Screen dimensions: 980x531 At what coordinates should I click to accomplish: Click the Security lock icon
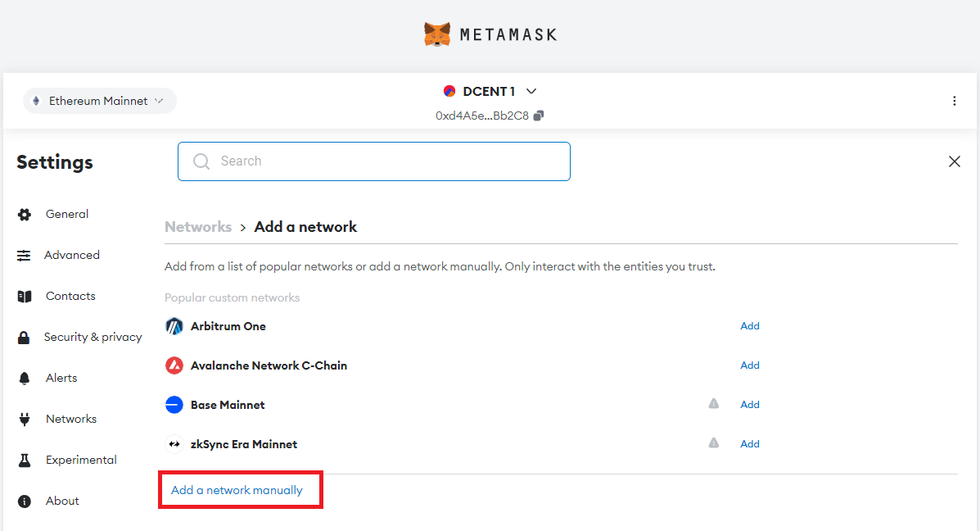tap(24, 338)
